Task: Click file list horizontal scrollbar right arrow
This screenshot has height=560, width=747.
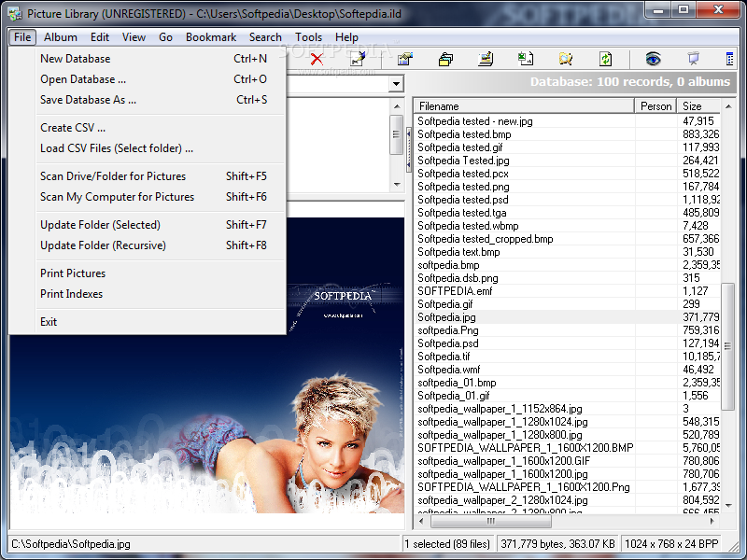Action: coord(712,522)
